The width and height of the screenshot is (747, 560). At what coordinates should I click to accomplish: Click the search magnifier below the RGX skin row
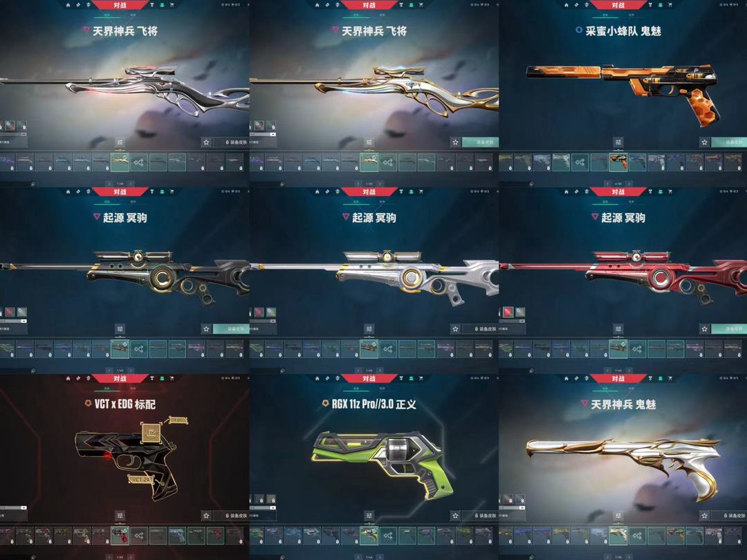click(282, 557)
